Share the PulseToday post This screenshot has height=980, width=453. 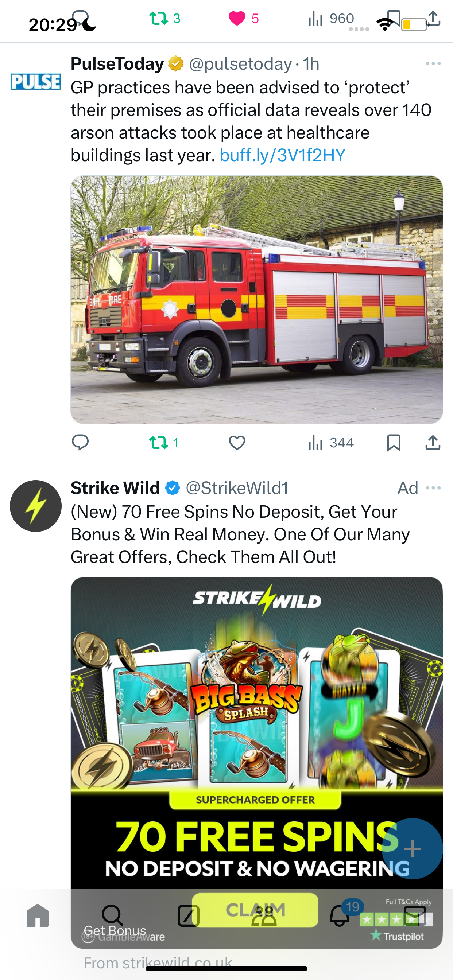click(433, 443)
